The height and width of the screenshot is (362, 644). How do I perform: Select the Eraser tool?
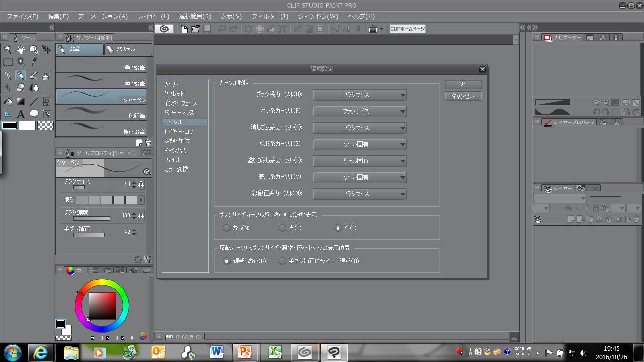tap(21, 88)
